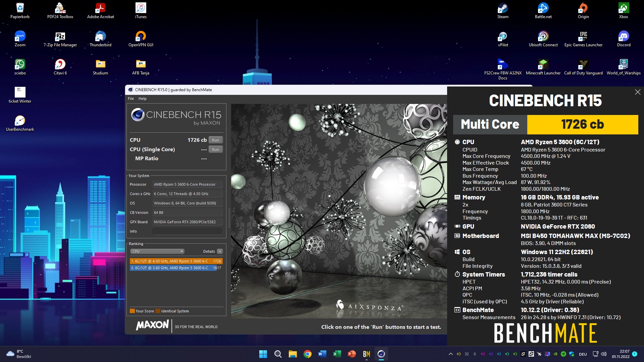Open the Studium folder
644x362 pixels.
(x=100, y=67)
